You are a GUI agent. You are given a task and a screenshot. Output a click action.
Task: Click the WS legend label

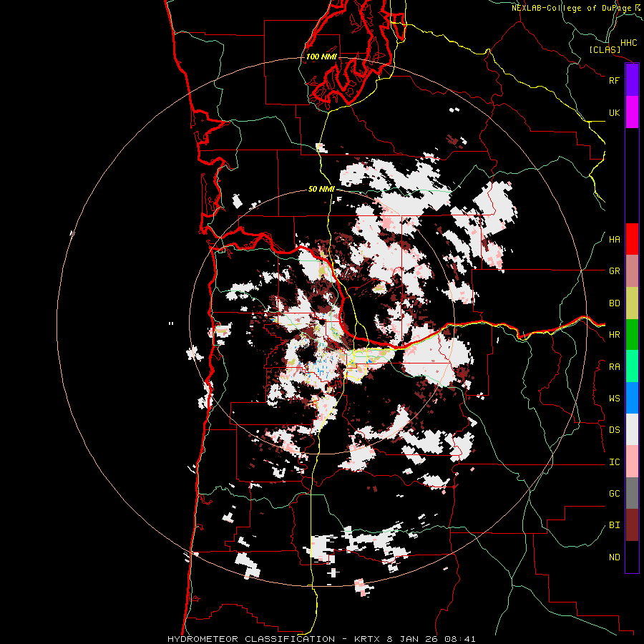click(x=614, y=399)
